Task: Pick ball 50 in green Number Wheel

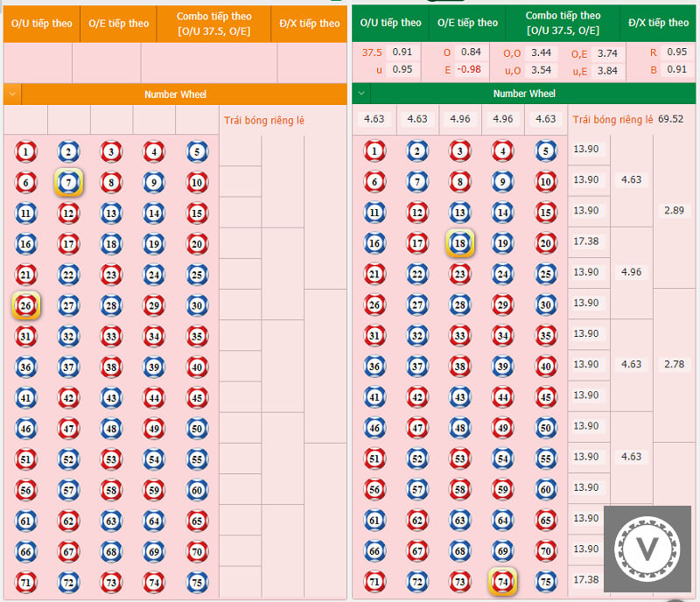Action: click(x=545, y=428)
